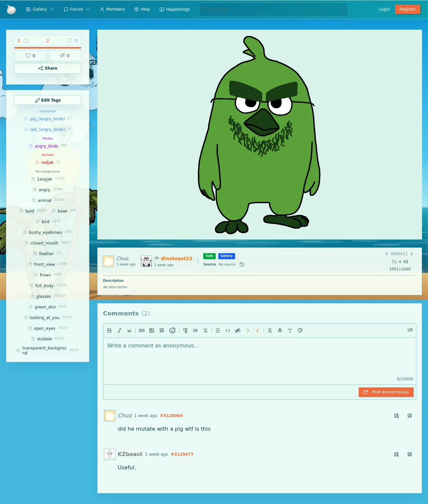428x504 pixels.
Task: Open the Help menu item
Action: coord(142,9)
